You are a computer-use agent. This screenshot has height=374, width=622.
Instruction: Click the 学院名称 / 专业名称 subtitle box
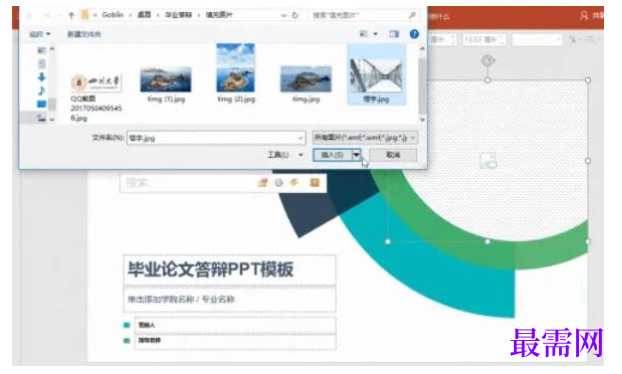229,299
